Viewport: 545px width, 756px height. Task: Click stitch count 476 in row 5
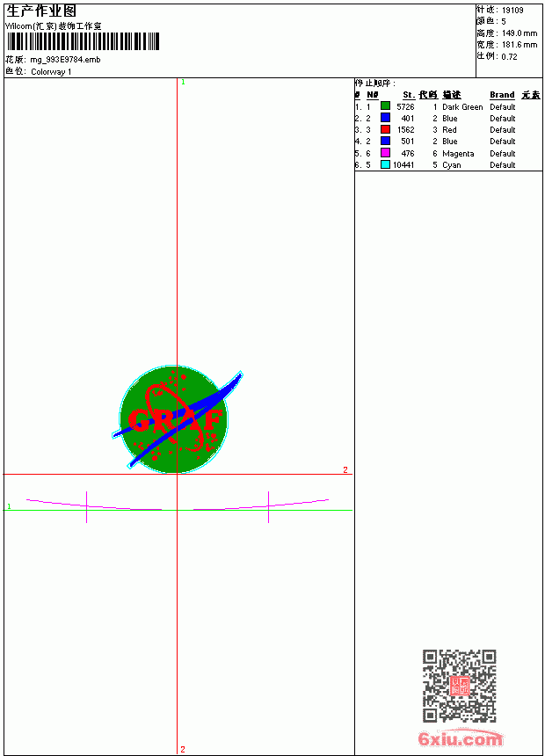coord(408,154)
